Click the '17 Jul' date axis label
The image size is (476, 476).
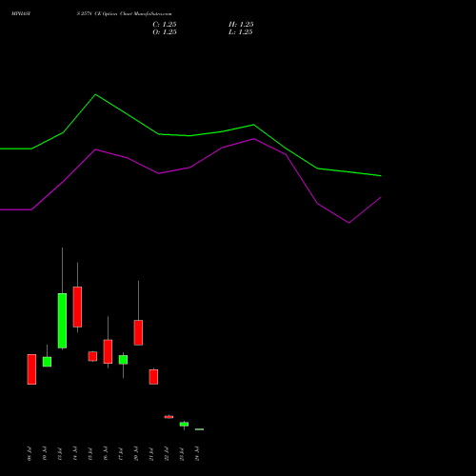pyautogui.click(x=121, y=453)
